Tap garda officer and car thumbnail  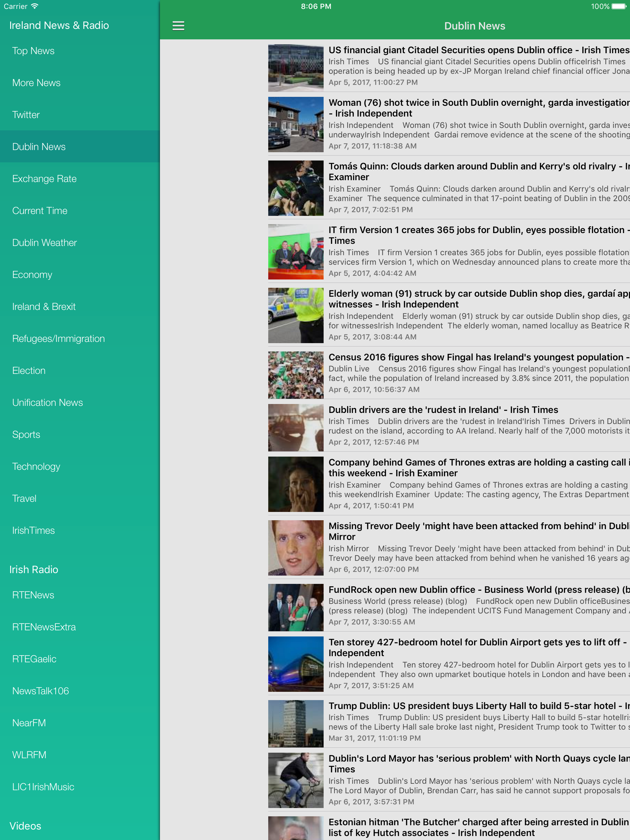tap(296, 315)
